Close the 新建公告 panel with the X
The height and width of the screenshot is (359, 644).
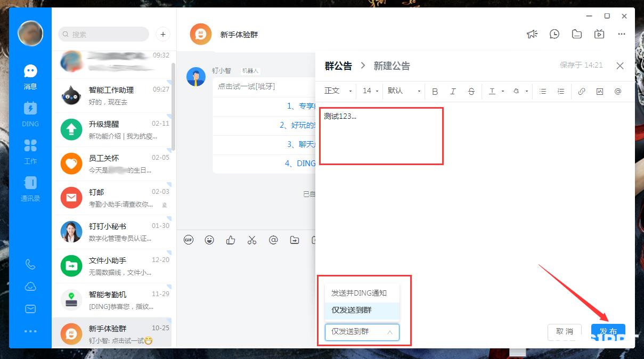point(620,66)
